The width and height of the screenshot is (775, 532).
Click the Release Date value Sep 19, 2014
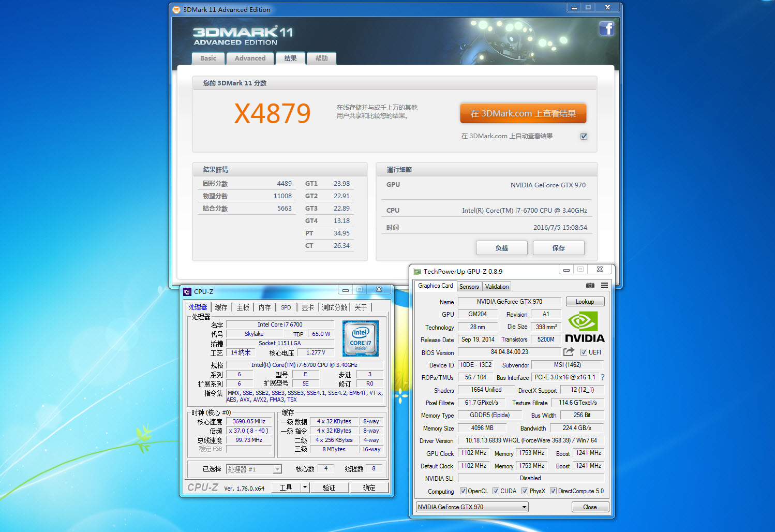tap(478, 339)
